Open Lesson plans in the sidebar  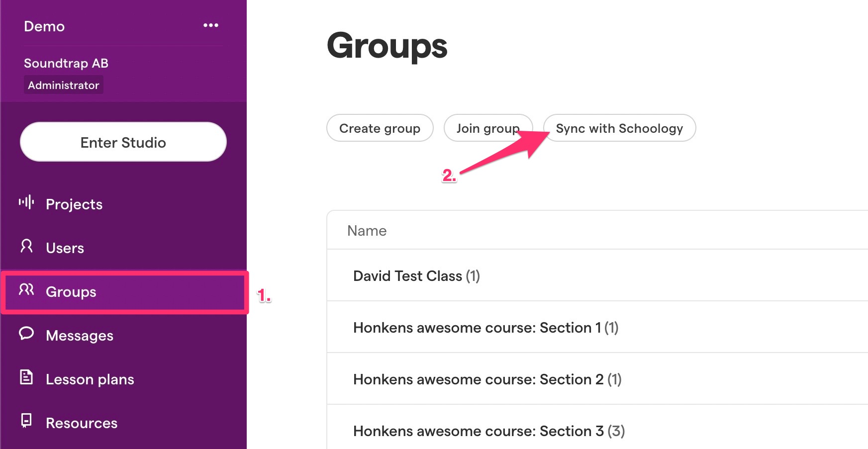tap(90, 379)
